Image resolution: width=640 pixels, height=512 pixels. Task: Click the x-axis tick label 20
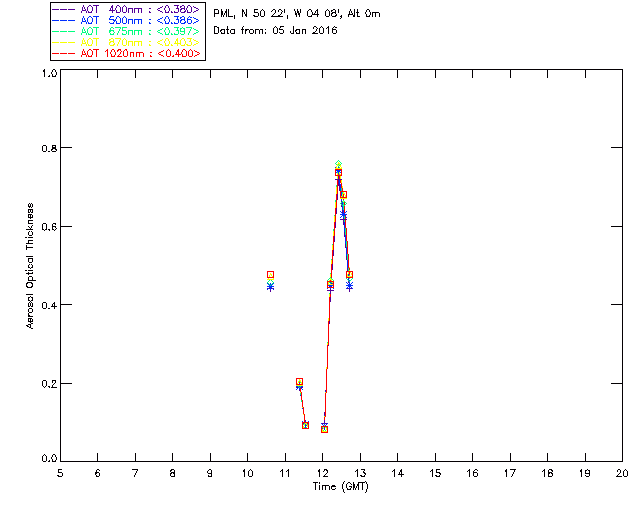622,473
